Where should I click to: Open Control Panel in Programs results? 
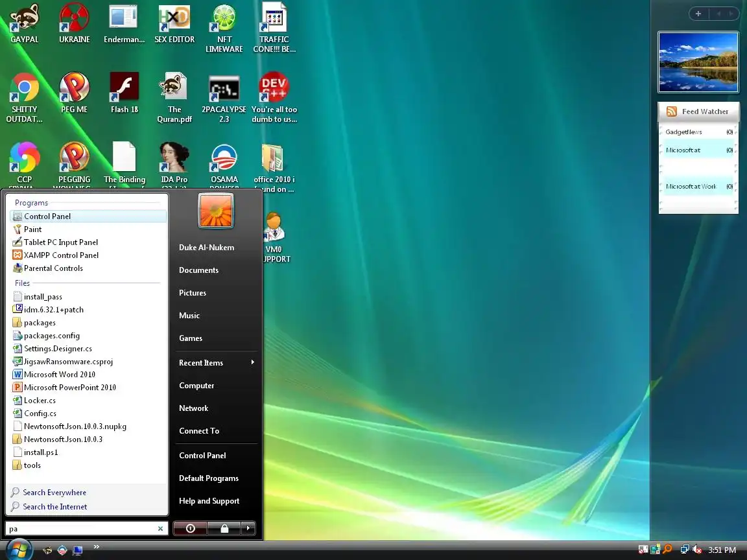point(88,216)
